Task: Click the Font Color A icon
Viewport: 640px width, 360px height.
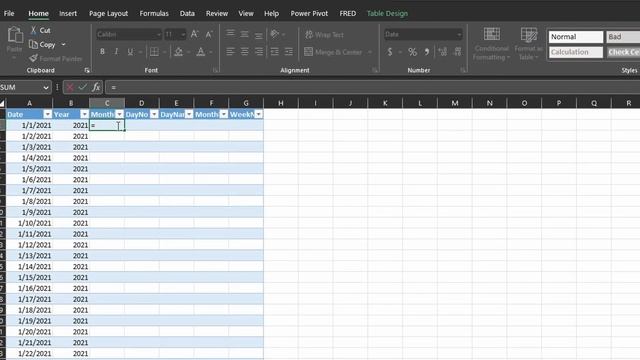Action: point(200,52)
